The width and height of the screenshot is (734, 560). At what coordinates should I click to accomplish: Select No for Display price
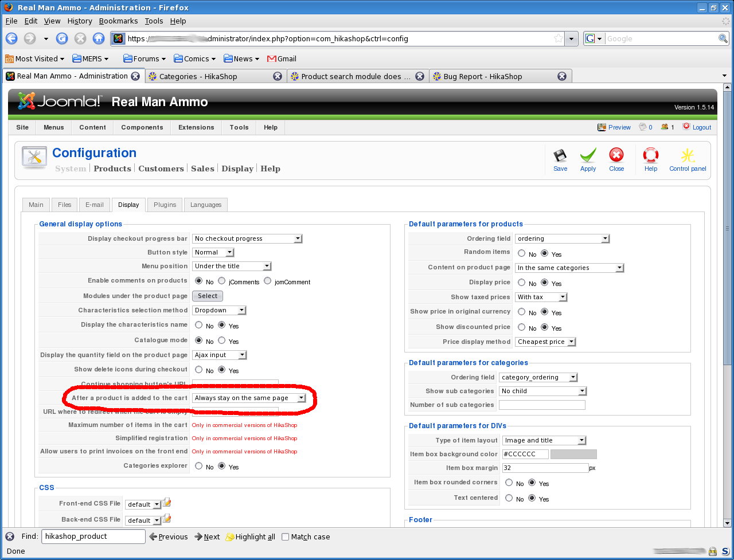coord(522,283)
